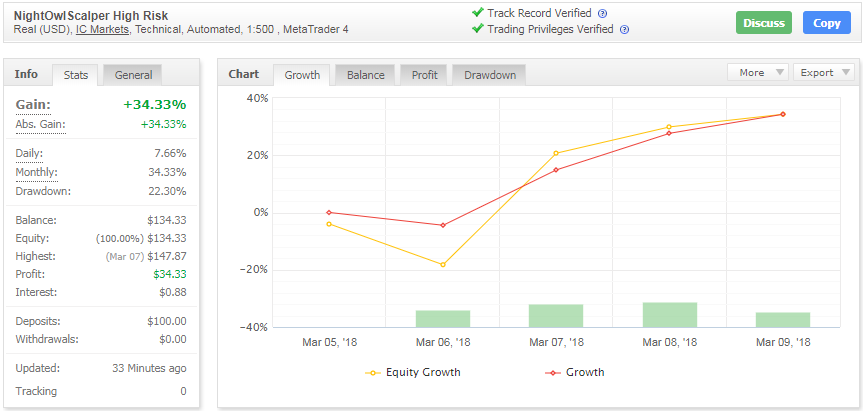Click the Growth point on Mar 07
This screenshot has width=863, height=411.
click(x=556, y=169)
